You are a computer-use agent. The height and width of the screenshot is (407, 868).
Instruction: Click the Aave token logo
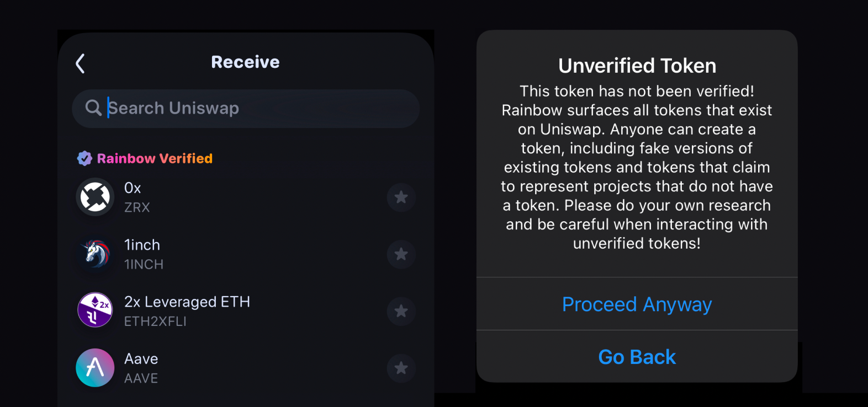tap(95, 368)
